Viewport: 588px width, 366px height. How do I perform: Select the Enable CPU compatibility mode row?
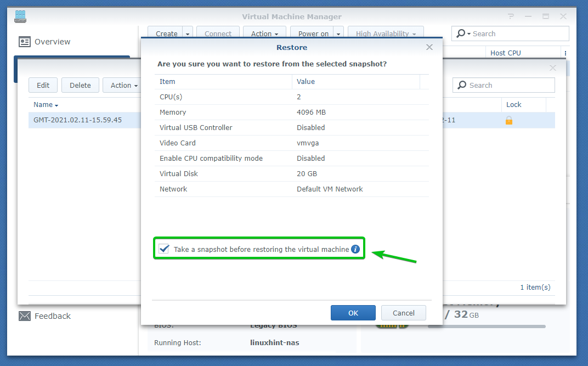292,158
